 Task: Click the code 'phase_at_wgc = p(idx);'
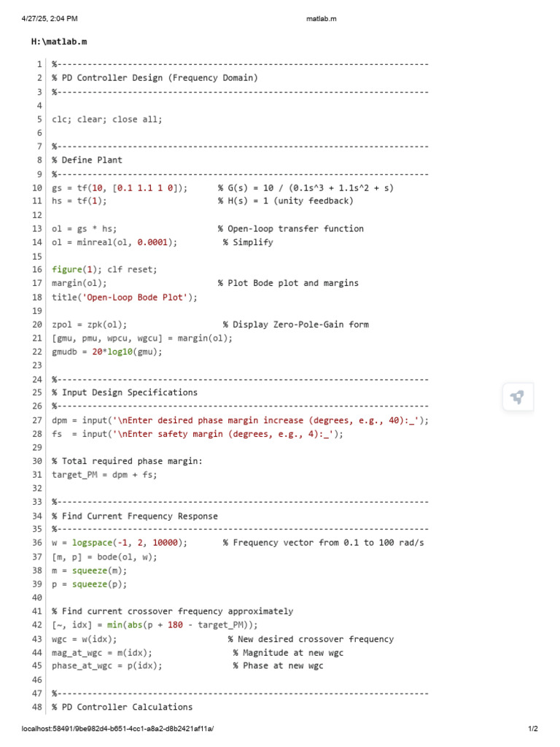(x=106, y=665)
